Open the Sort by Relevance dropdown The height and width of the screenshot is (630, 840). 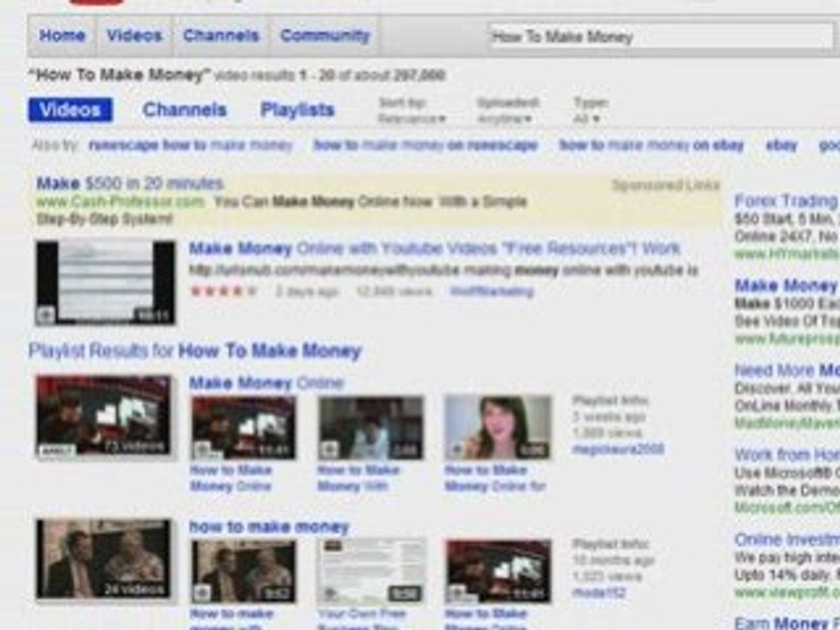[411, 118]
